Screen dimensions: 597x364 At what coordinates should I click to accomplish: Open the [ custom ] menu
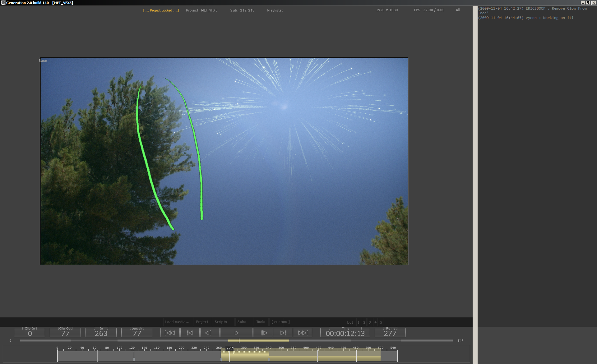pyautogui.click(x=280, y=322)
